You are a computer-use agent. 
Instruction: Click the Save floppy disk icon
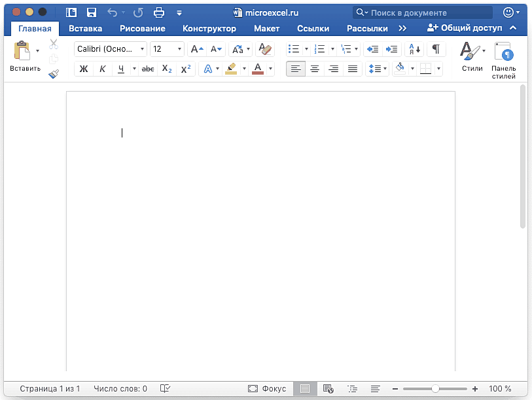(x=92, y=12)
